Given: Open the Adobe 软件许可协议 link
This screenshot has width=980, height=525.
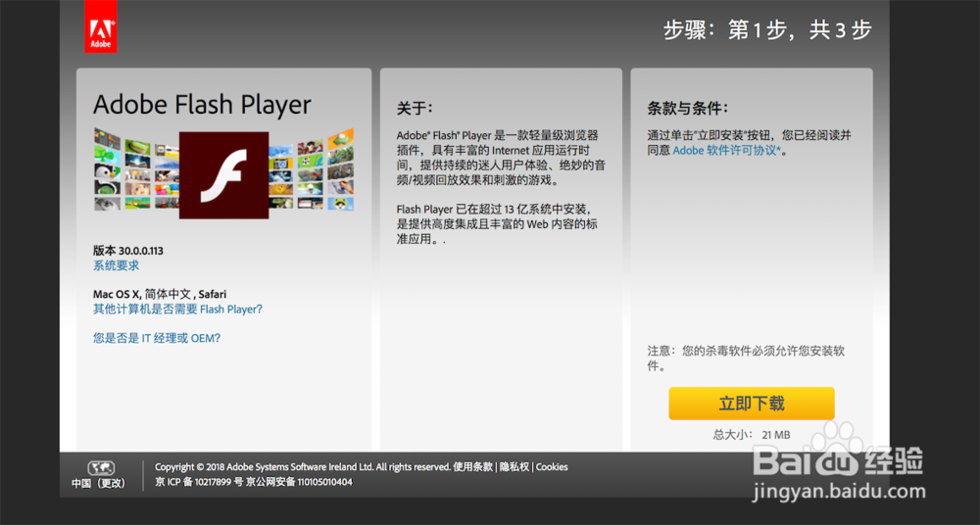Looking at the screenshot, I should [726, 150].
